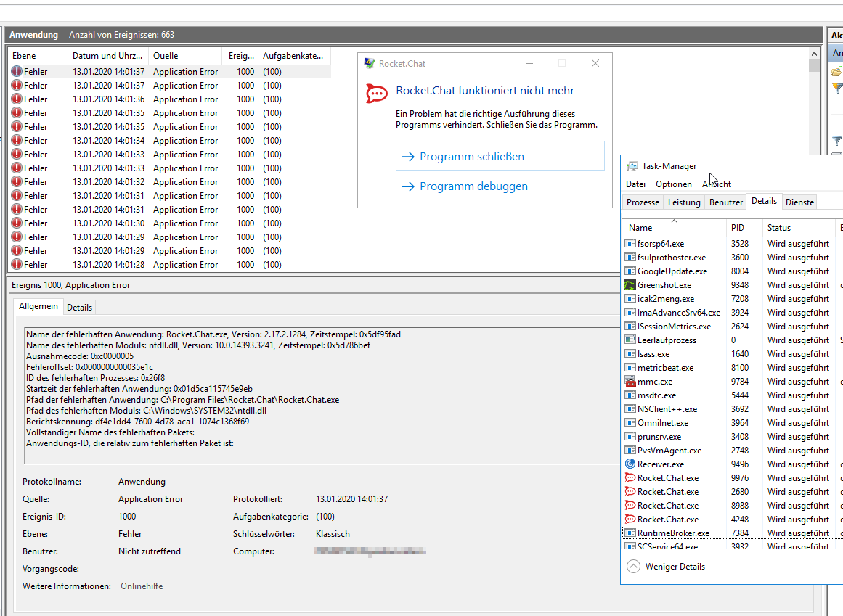Switch to the Dienste tab

(x=799, y=202)
